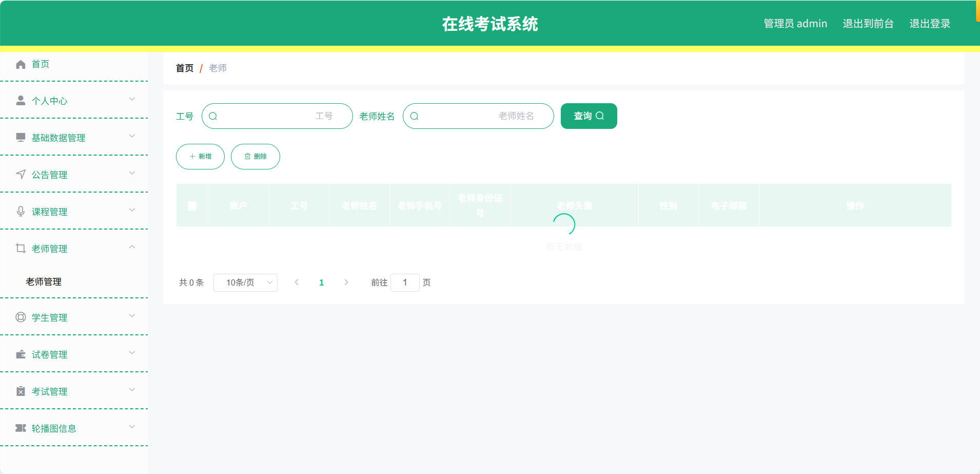Screen dimensions: 980x474
Task: Click the search icon in the 老师姓名 field
Action: pyautogui.click(x=414, y=116)
